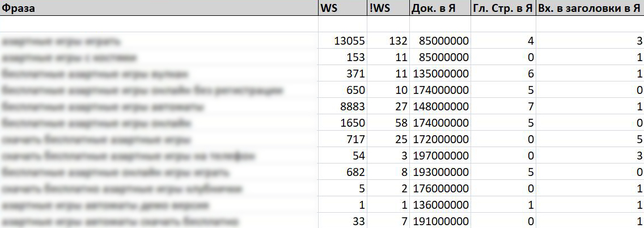Click the cell showing 191000000

[x=440, y=221]
